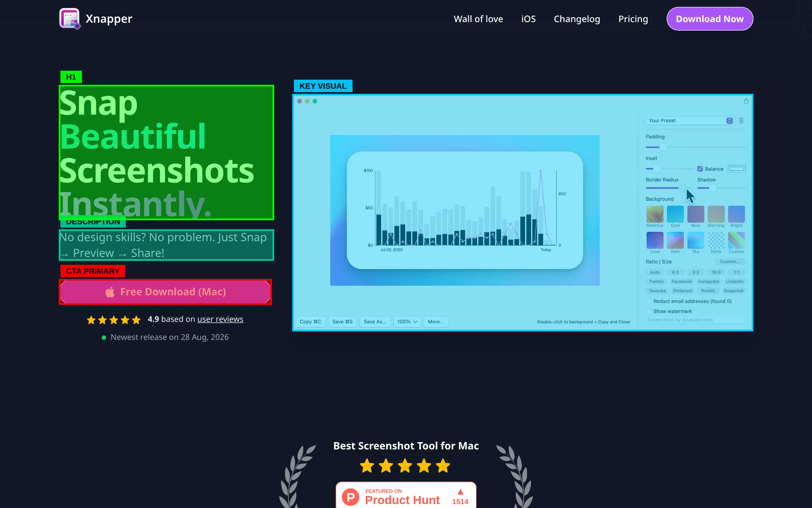This screenshot has width=812, height=508.
Task: Select the LinkedIn size preset
Action: coord(734,282)
